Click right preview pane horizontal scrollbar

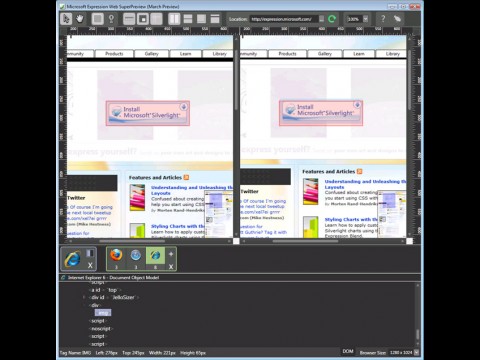pyautogui.click(x=305, y=241)
